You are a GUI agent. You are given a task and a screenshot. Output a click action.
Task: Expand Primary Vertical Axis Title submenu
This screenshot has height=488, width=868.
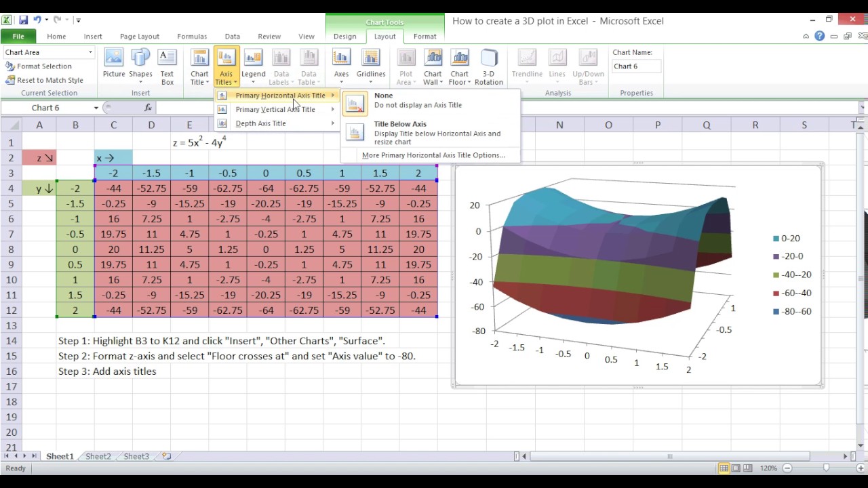coord(277,109)
